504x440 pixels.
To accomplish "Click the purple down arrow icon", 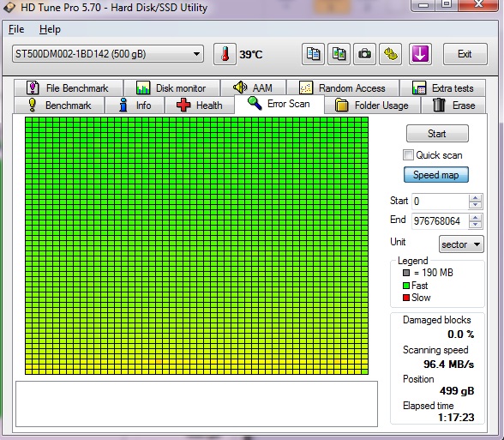I will point(420,54).
